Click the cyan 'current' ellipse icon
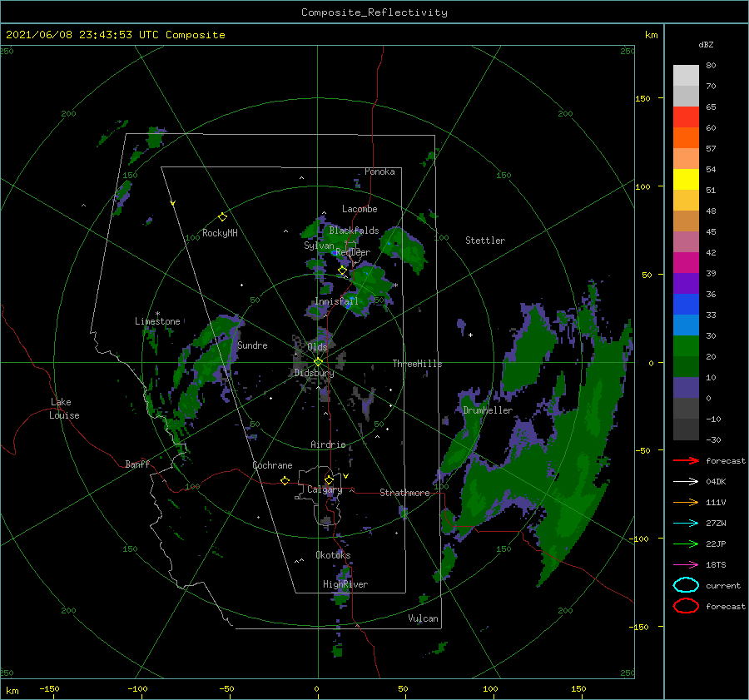The height and width of the screenshot is (700, 749). click(x=686, y=585)
